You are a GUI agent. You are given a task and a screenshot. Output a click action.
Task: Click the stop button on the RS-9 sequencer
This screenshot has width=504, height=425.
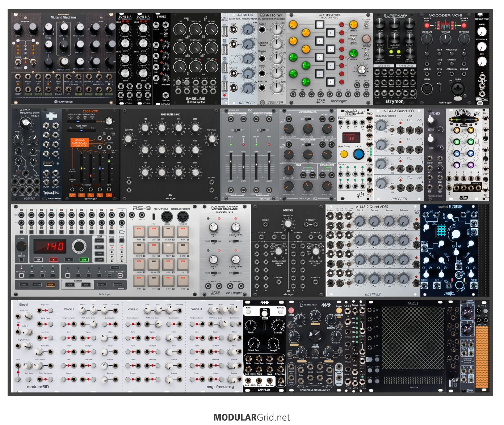(69, 260)
